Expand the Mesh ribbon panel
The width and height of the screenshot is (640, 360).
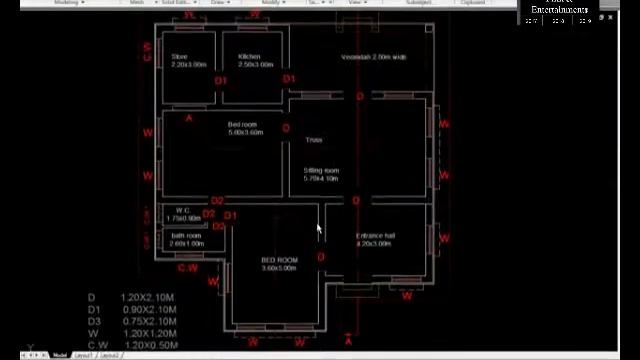pos(143,2)
